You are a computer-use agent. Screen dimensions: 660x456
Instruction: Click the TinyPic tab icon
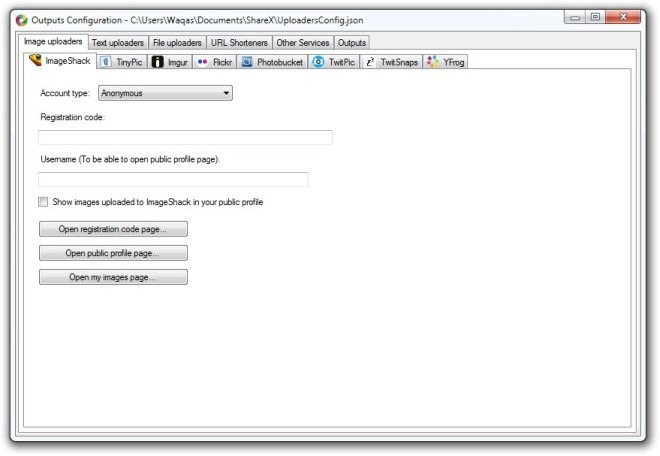pos(106,62)
